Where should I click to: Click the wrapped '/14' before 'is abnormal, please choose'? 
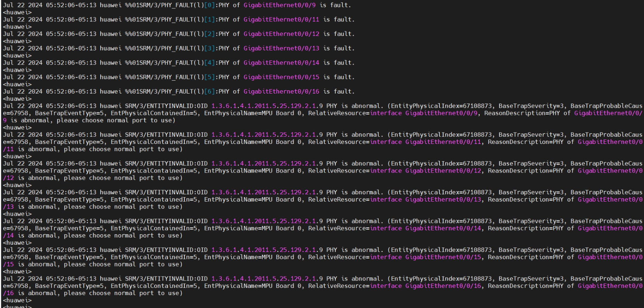coord(8,236)
